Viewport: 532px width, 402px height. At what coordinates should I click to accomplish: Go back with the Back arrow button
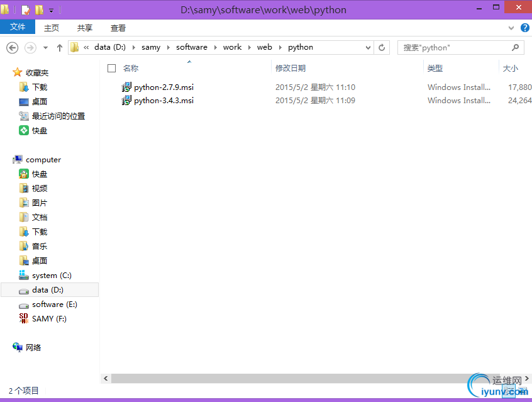(x=13, y=48)
